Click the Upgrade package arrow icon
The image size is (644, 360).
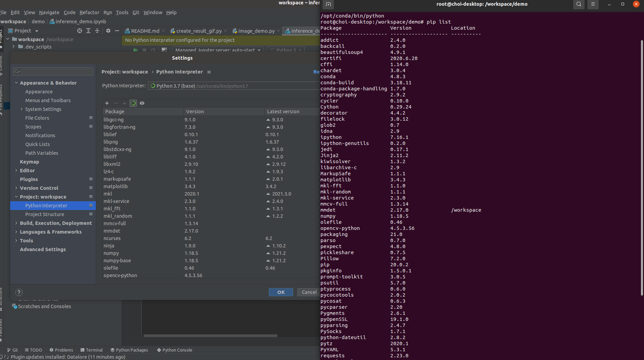point(124,103)
